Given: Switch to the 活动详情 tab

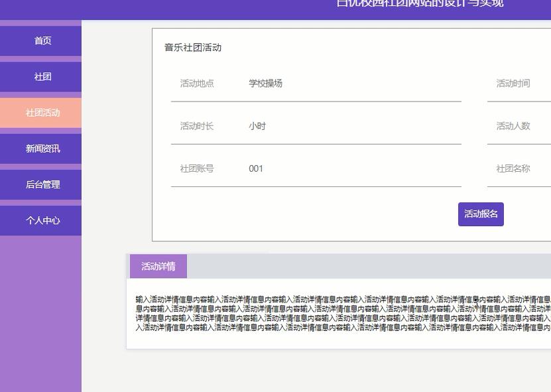Looking at the screenshot, I should 158,265.
